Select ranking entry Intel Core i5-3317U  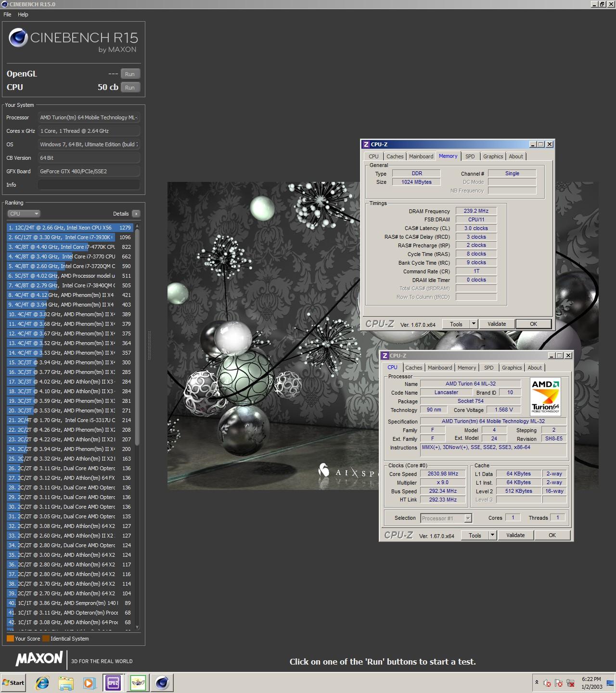70,420
